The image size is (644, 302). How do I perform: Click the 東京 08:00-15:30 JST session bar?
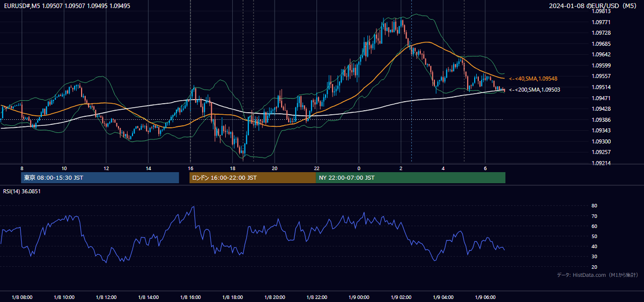[x=100, y=178]
